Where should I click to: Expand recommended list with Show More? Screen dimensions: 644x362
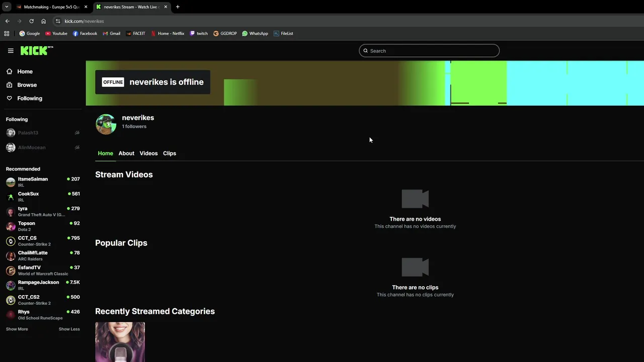click(17, 329)
